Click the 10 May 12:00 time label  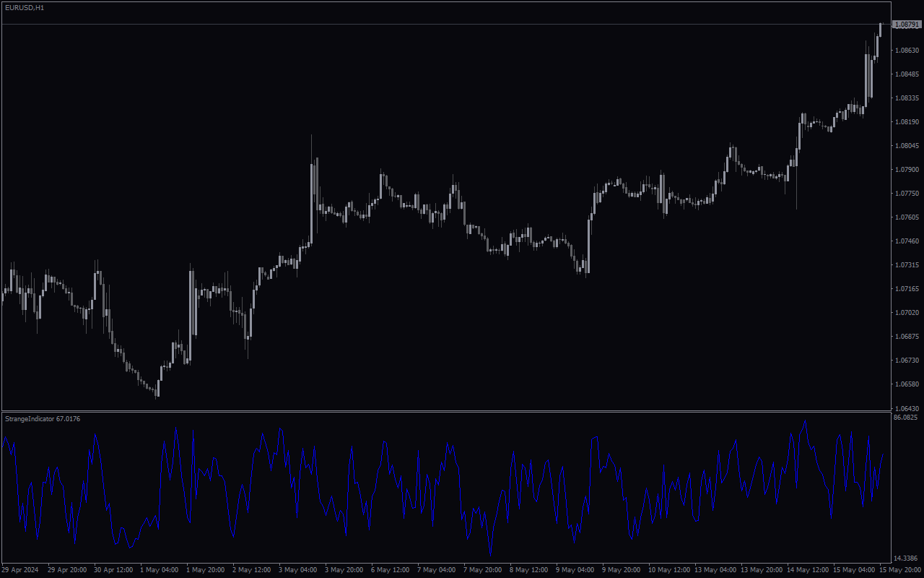(669, 570)
